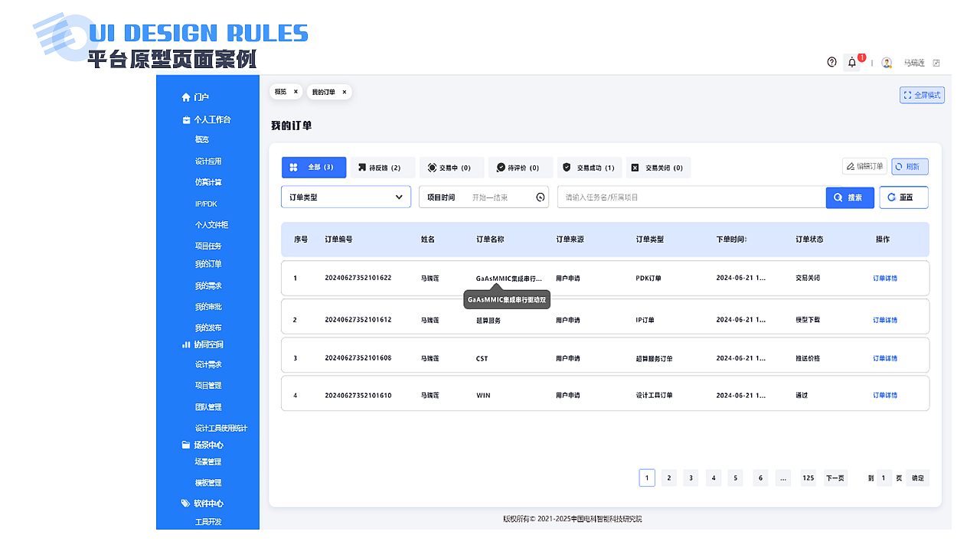Click the briefcase icon beside 个人工作台
This screenshot has width=980, height=551.
point(186,119)
